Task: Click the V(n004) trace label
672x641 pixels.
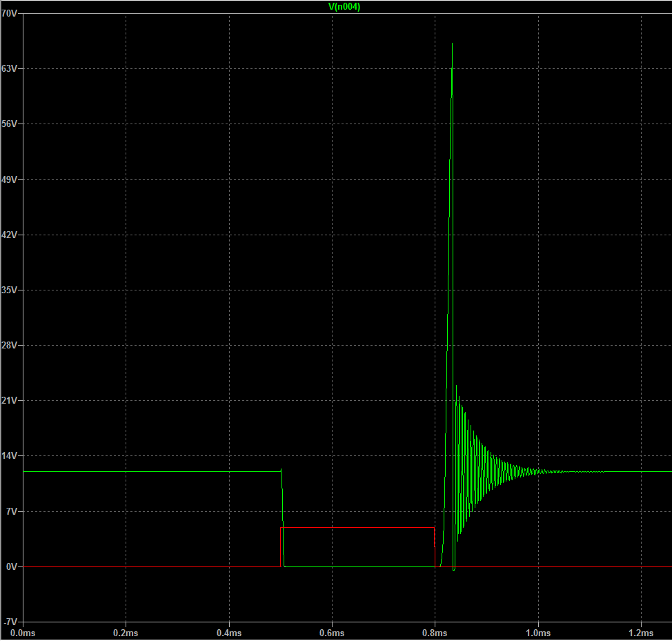Action: pos(344,7)
